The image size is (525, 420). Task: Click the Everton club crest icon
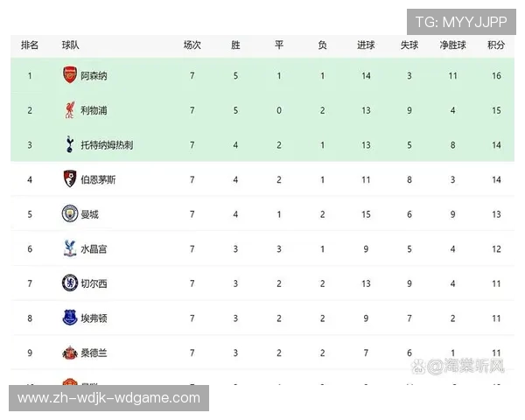pos(70,318)
